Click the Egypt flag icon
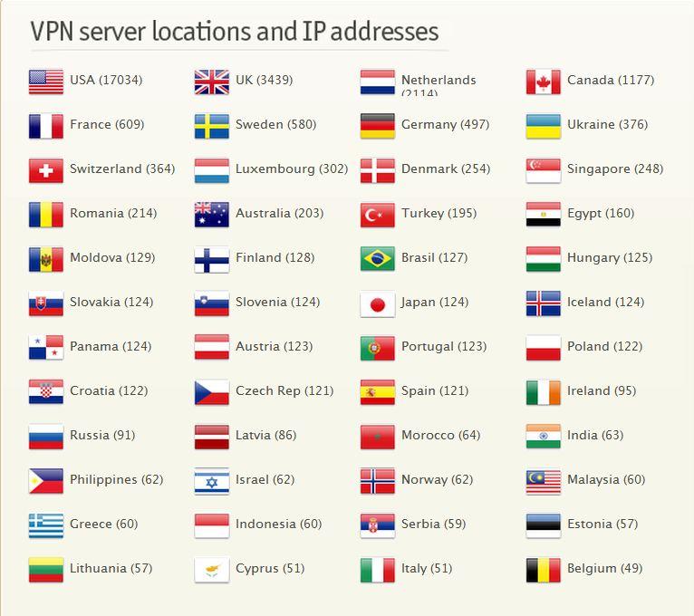This screenshot has width=694, height=616. 544,215
